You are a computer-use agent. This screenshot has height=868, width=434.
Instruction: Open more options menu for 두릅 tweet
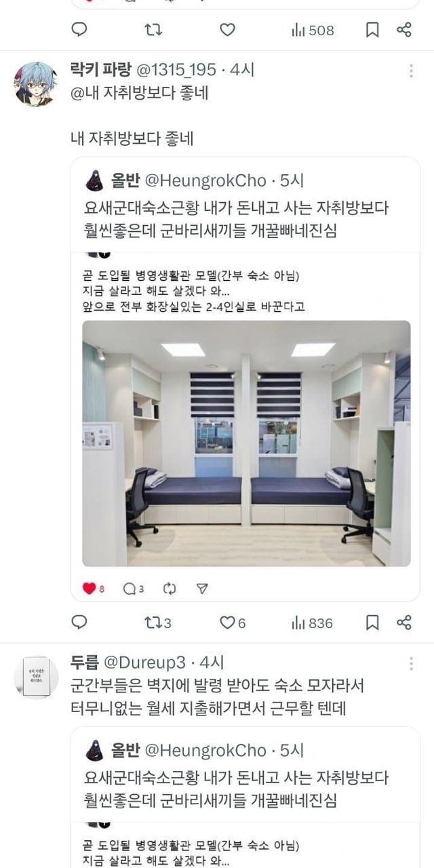click(x=412, y=663)
